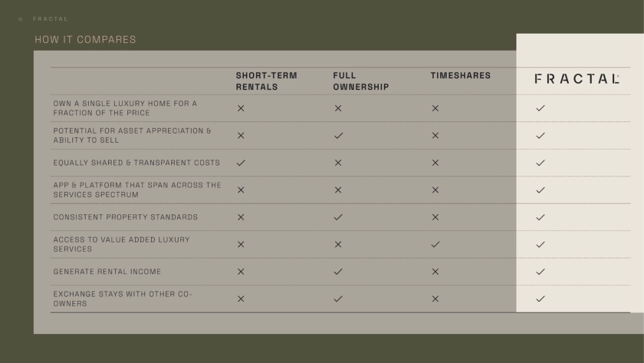Click Timeshares checkmark for value added luxury services

pos(435,244)
